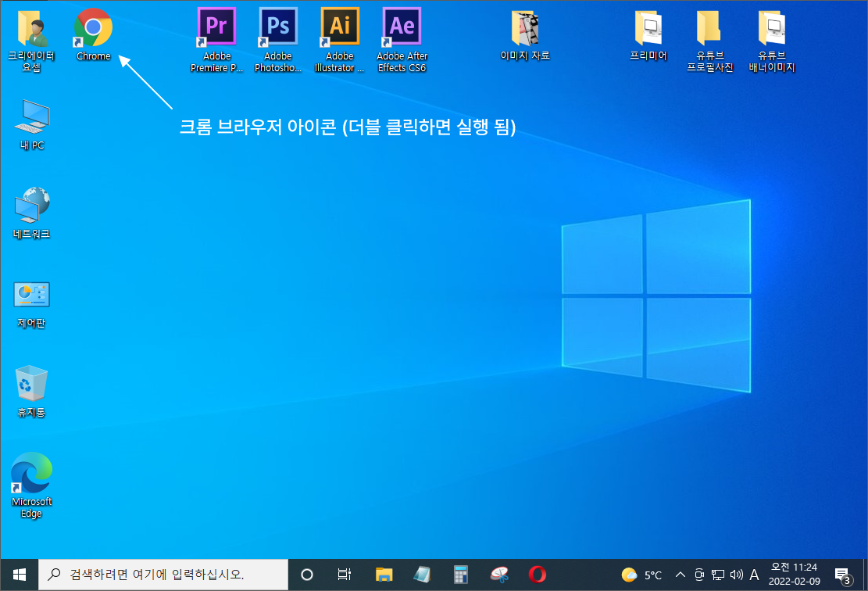This screenshot has width=868, height=591.
Task: Select the Adobe Premiere Pro shortcut
Action: pos(217,41)
